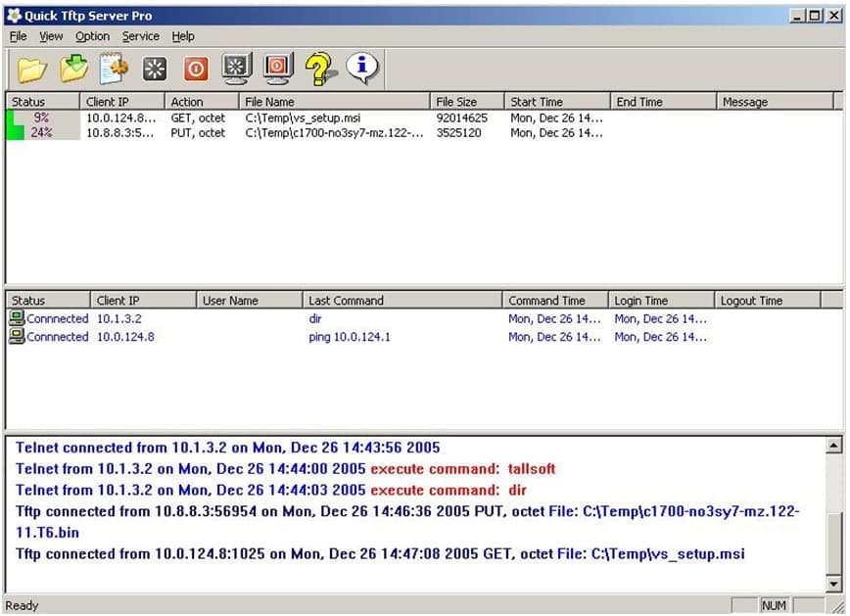Image resolution: width=850 pixels, height=616 pixels.
Task: Open the Option menu
Action: [x=92, y=36]
